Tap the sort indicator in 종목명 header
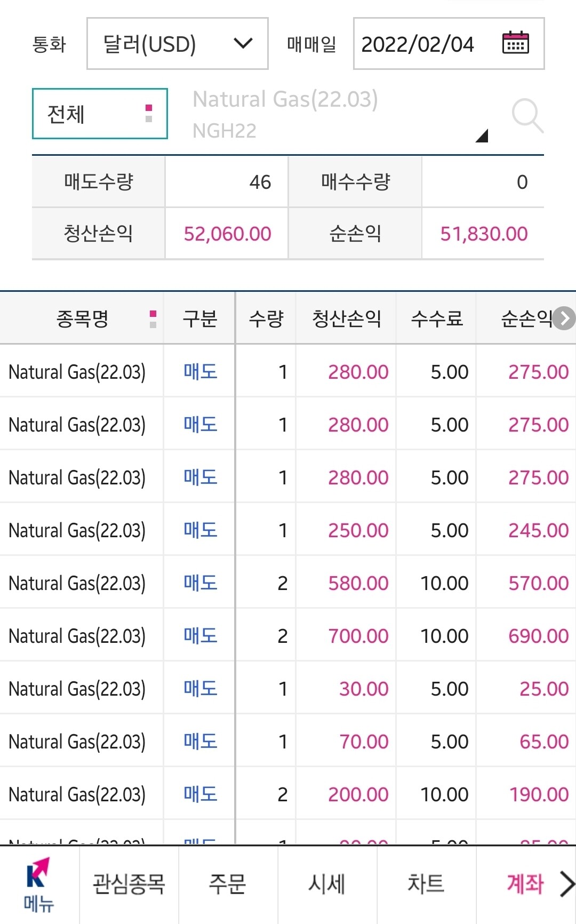 (x=153, y=319)
